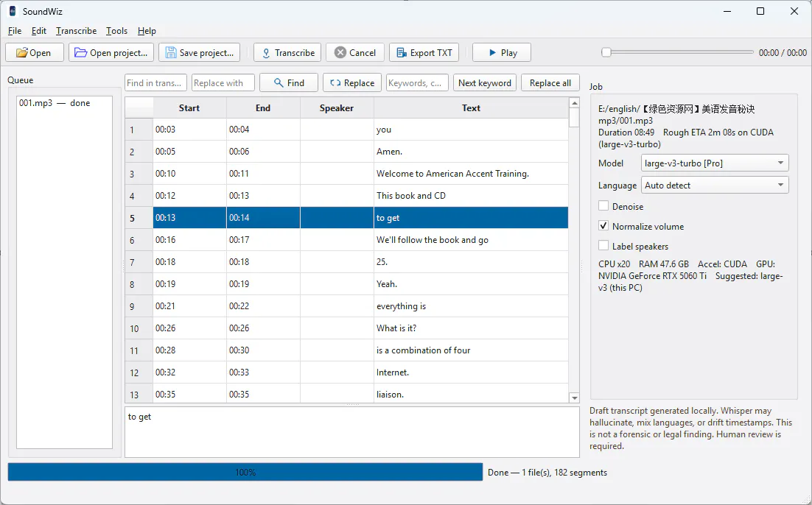The image size is (812, 505).
Task: Click the segment text editor containing 'to get'
Action: pyautogui.click(x=352, y=432)
